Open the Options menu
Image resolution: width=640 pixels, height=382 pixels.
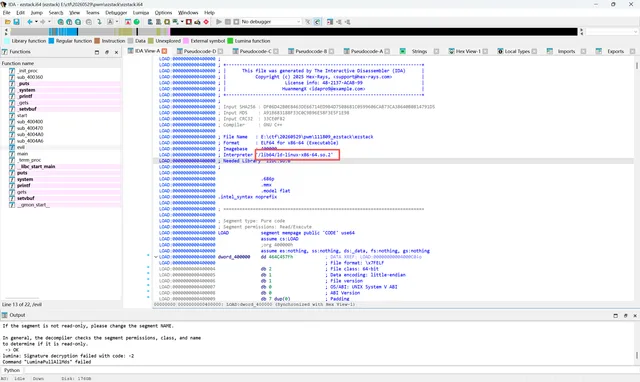click(163, 13)
